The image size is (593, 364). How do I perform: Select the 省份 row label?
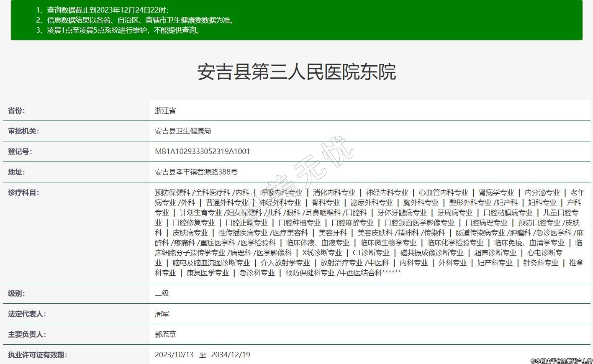tap(16, 110)
